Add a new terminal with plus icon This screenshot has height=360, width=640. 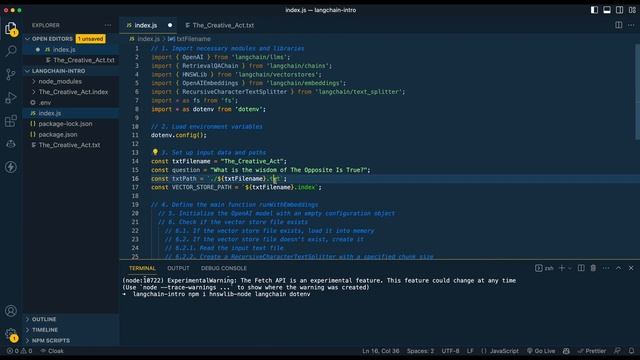click(x=562, y=268)
